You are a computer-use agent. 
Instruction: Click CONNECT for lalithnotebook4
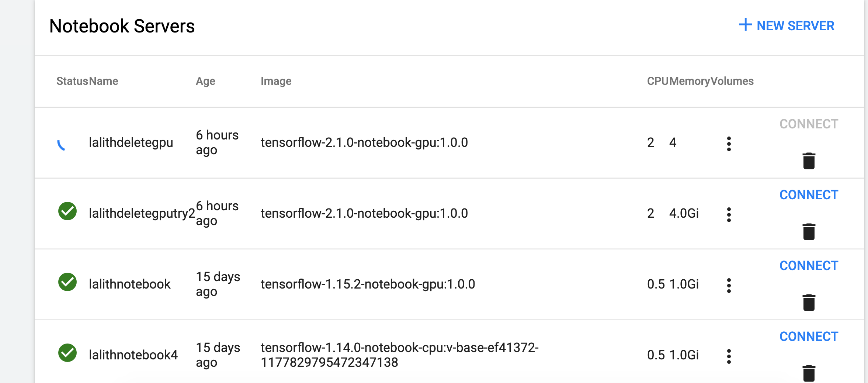pos(809,336)
